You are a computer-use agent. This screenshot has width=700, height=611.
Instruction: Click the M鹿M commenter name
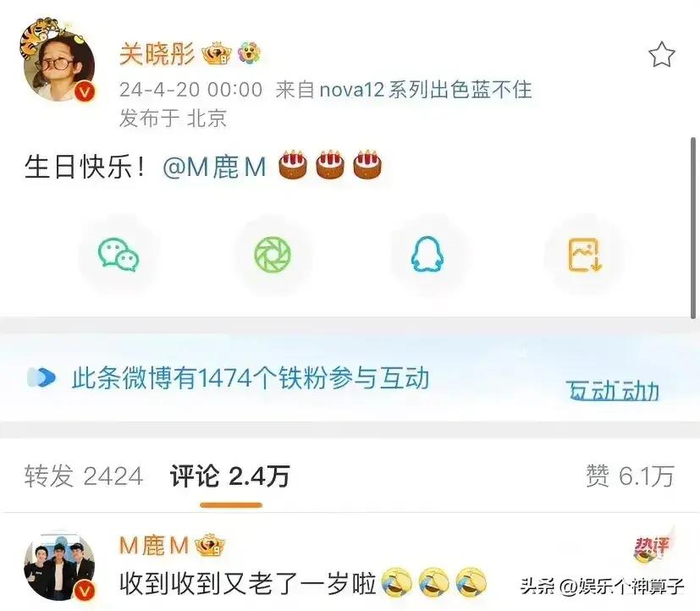(x=154, y=545)
